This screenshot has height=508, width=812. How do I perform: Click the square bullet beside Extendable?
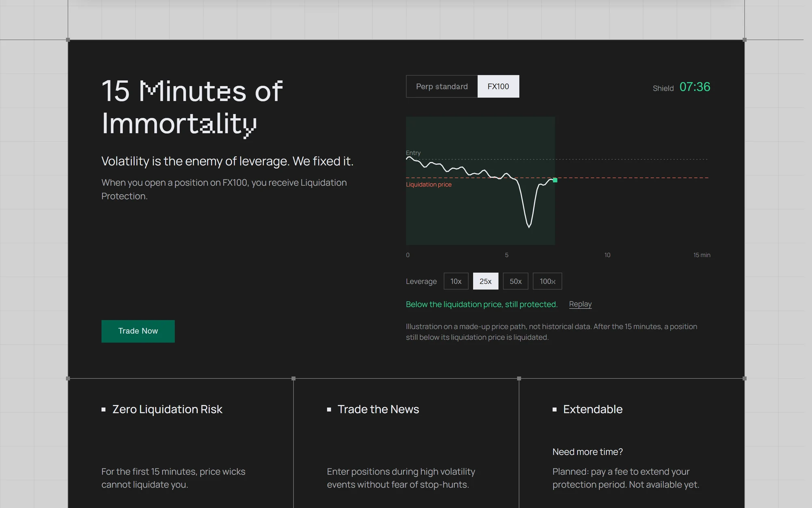[555, 410]
